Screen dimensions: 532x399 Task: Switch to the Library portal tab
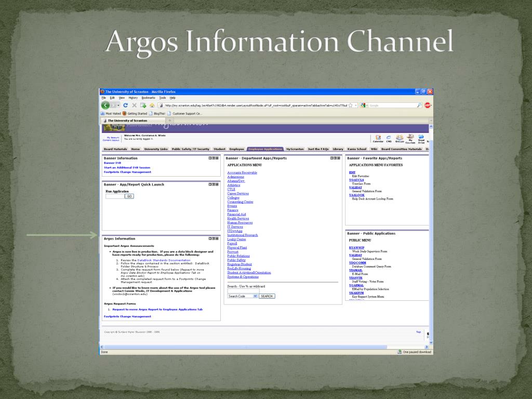coord(338,149)
